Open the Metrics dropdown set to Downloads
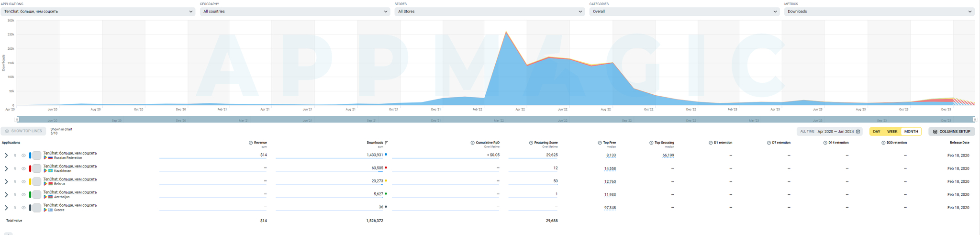 pyautogui.click(x=879, y=11)
